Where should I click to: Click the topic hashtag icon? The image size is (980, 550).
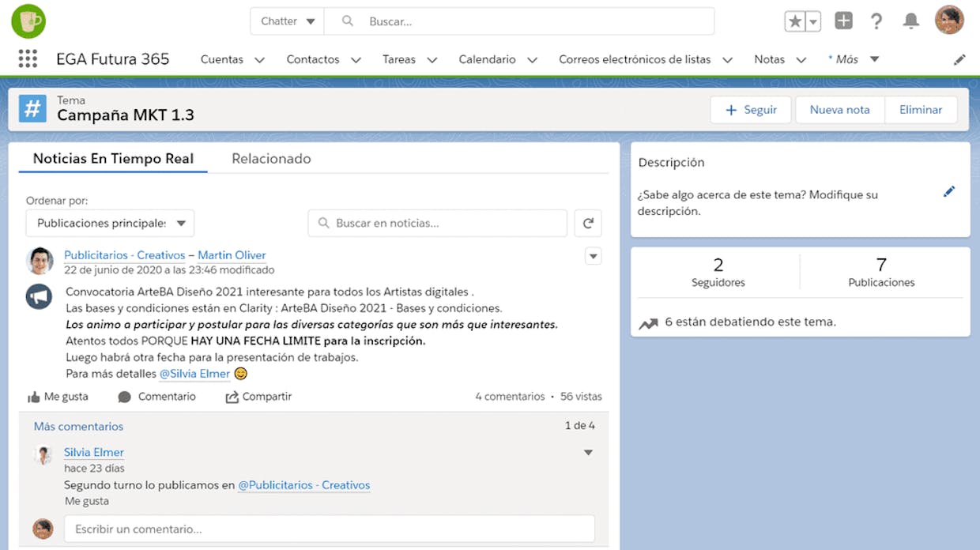[x=32, y=109]
